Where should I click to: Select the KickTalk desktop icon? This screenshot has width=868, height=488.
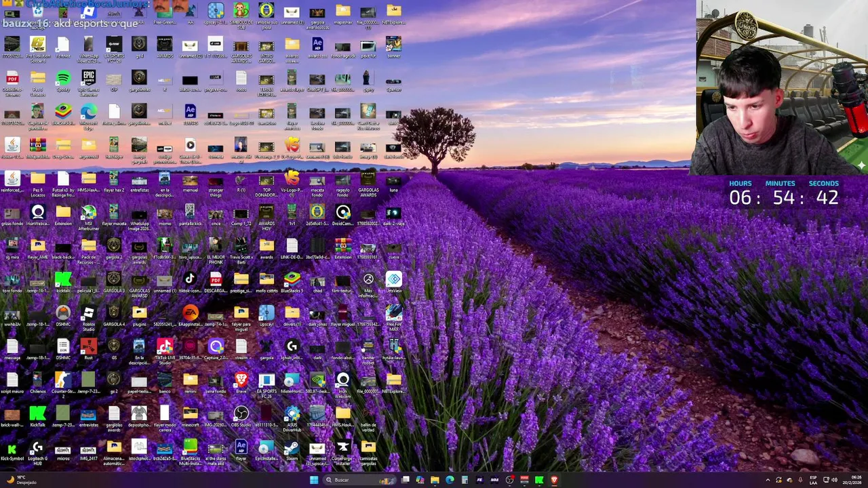(38, 417)
